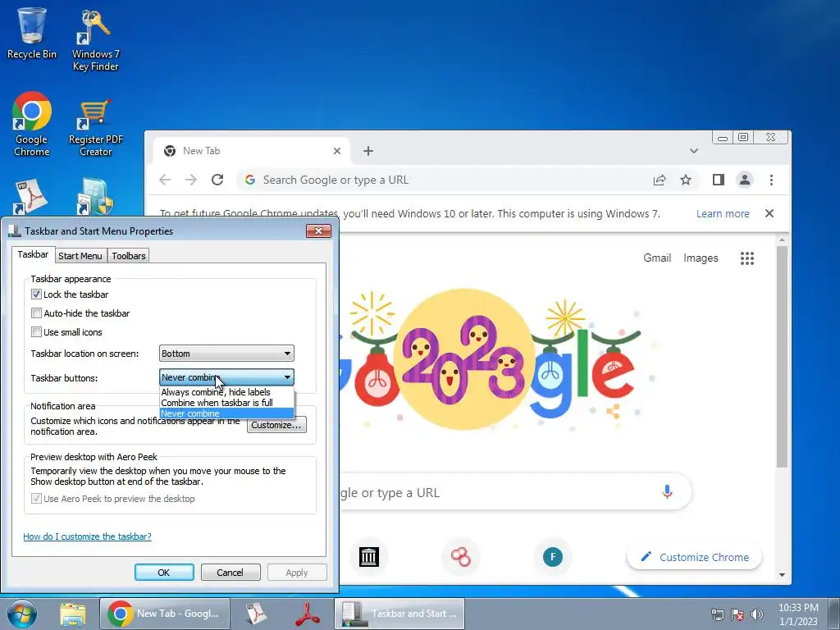Click the network tray icon
840x630 pixels.
(717, 614)
